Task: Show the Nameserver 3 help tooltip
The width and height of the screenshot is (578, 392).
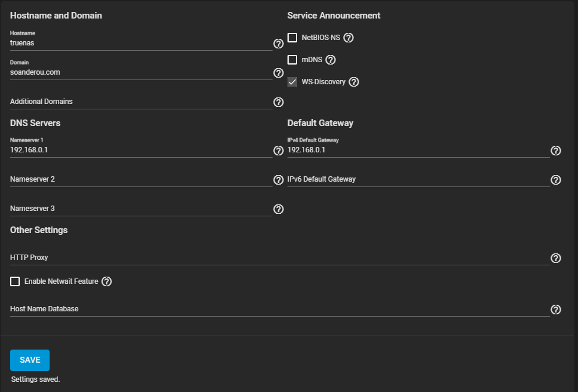Action: click(278, 209)
